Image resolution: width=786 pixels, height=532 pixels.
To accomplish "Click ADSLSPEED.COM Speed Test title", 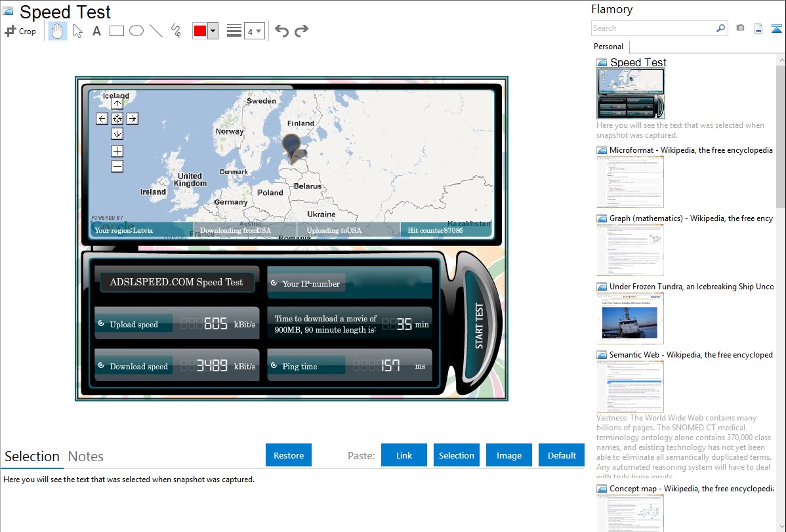I will [x=176, y=282].
